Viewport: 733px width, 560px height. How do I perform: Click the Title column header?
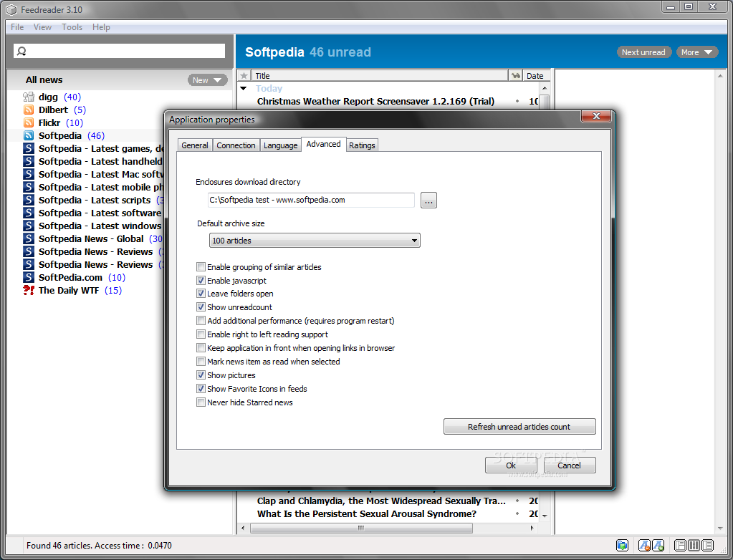(x=380, y=76)
